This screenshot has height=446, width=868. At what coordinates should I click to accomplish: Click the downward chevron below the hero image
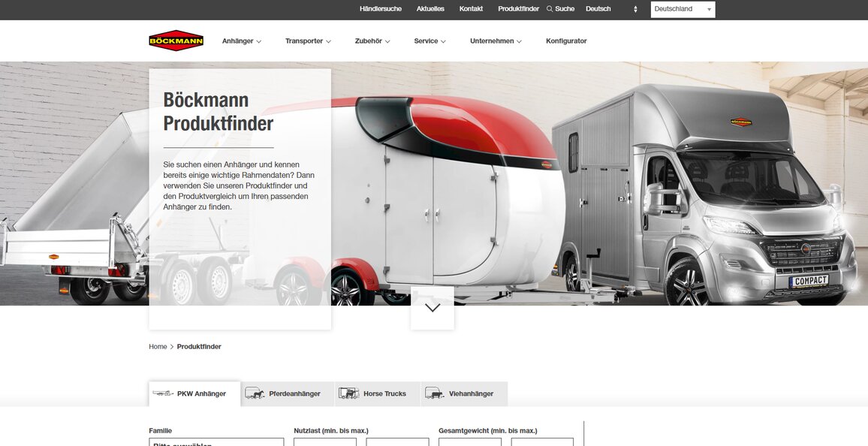pyautogui.click(x=432, y=306)
